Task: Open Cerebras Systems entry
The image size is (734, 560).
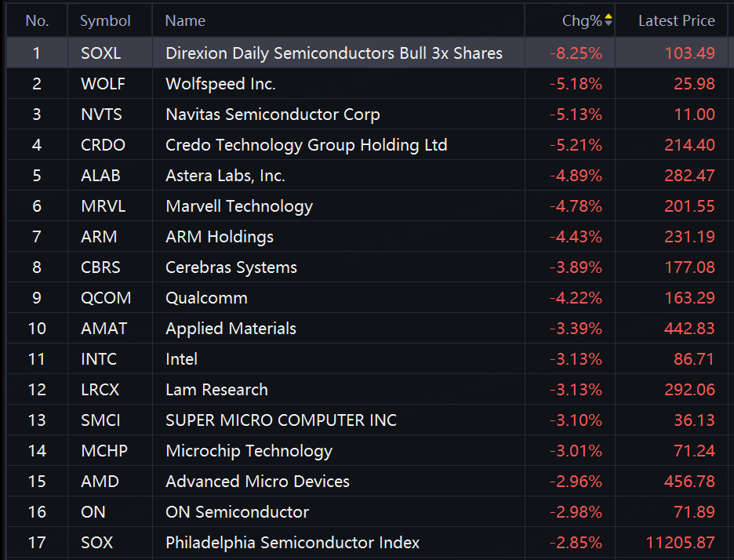Action: pos(231,267)
